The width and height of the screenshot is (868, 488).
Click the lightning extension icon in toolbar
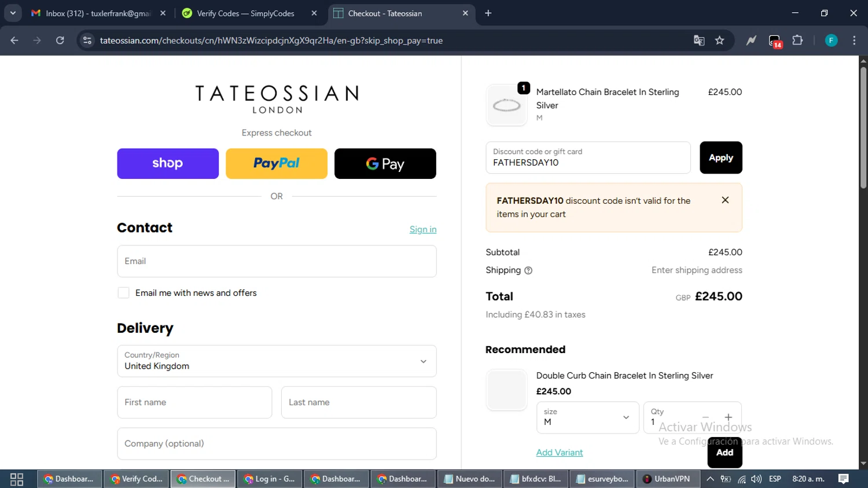point(751,41)
